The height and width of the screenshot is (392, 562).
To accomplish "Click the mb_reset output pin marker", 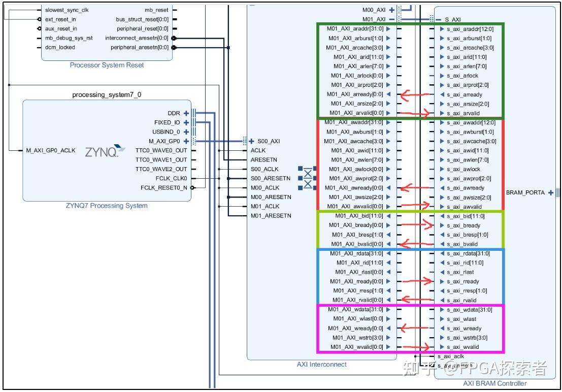I will click(175, 9).
